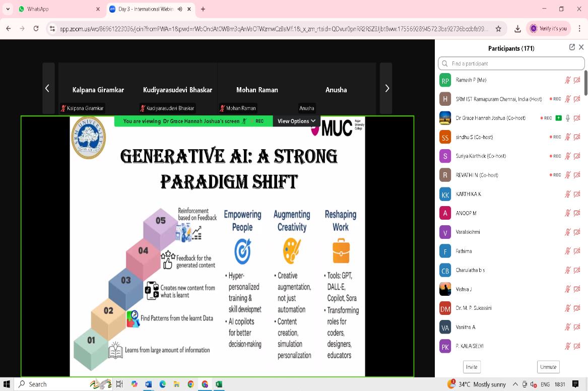The width and height of the screenshot is (588, 391).
Task: Show next gallery participants with right arrow
Action: click(x=386, y=89)
